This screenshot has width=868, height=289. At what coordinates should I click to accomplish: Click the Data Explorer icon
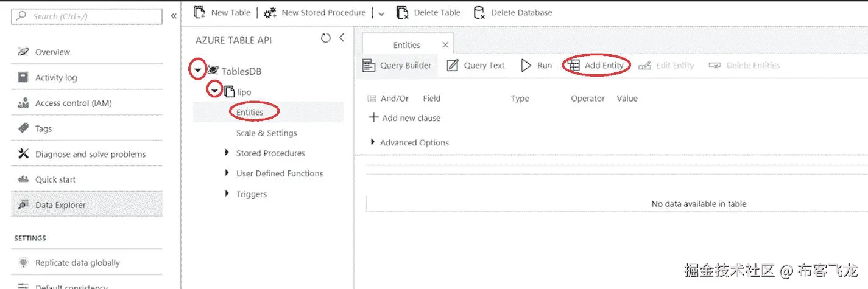(x=23, y=205)
